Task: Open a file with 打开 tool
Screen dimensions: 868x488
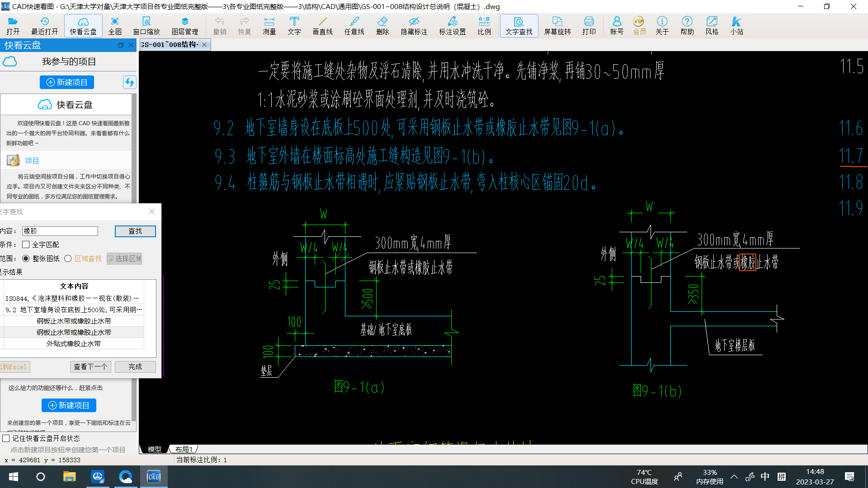Action: [13, 26]
